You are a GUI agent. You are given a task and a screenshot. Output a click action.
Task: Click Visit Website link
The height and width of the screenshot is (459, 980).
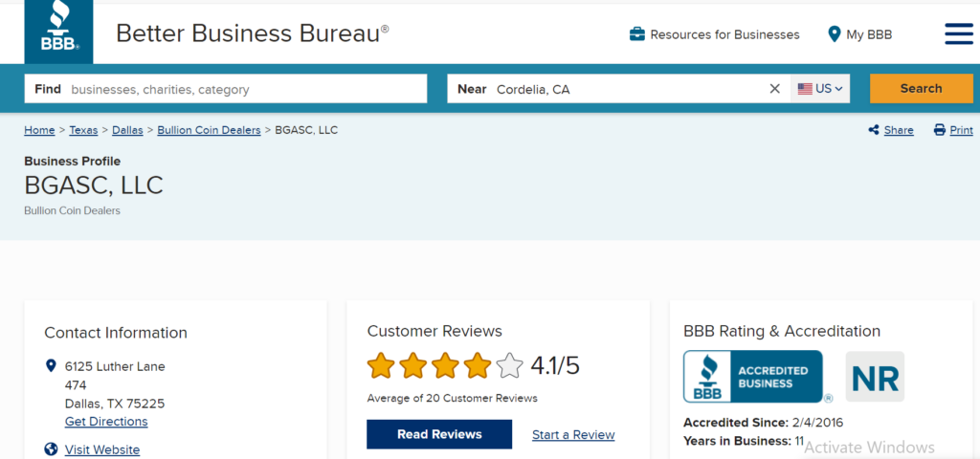coord(102,449)
